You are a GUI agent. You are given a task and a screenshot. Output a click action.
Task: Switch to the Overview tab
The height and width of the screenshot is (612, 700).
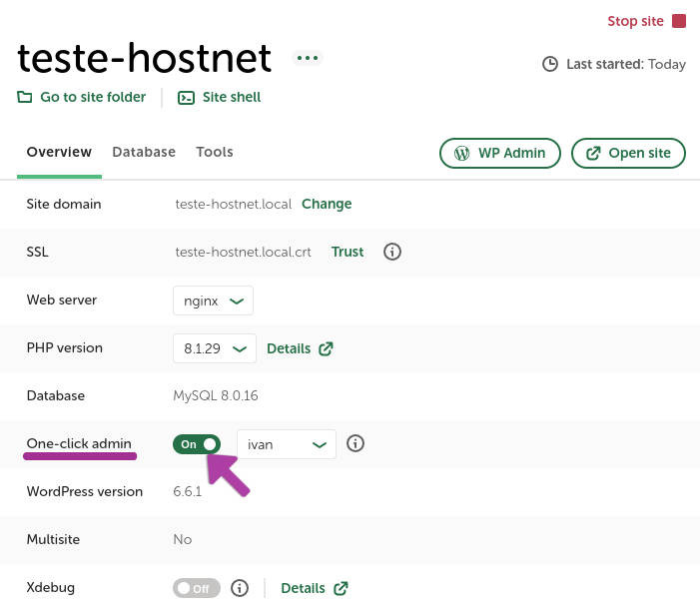coord(59,152)
